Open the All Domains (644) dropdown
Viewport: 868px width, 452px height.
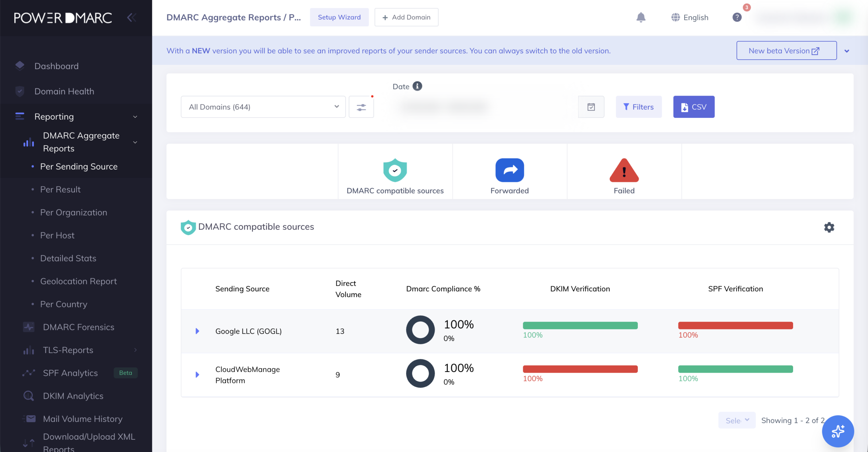263,107
